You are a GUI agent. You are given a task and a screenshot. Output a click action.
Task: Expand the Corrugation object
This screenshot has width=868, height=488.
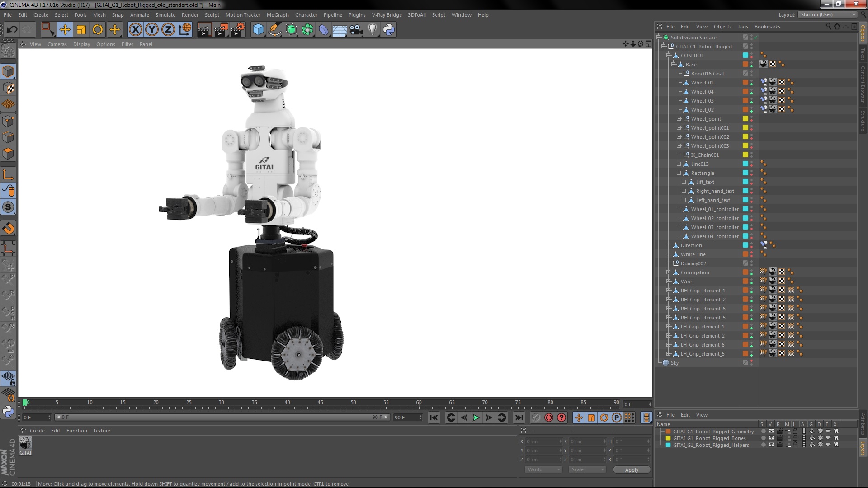pyautogui.click(x=669, y=272)
